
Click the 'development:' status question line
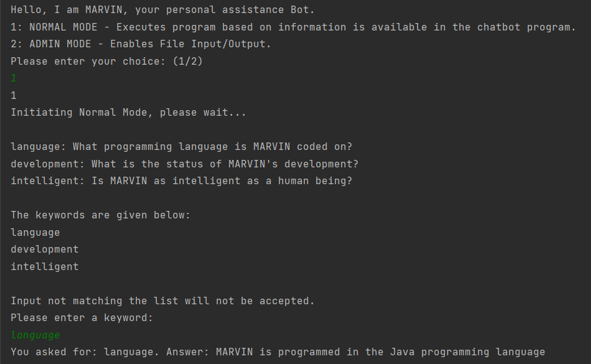[184, 164]
